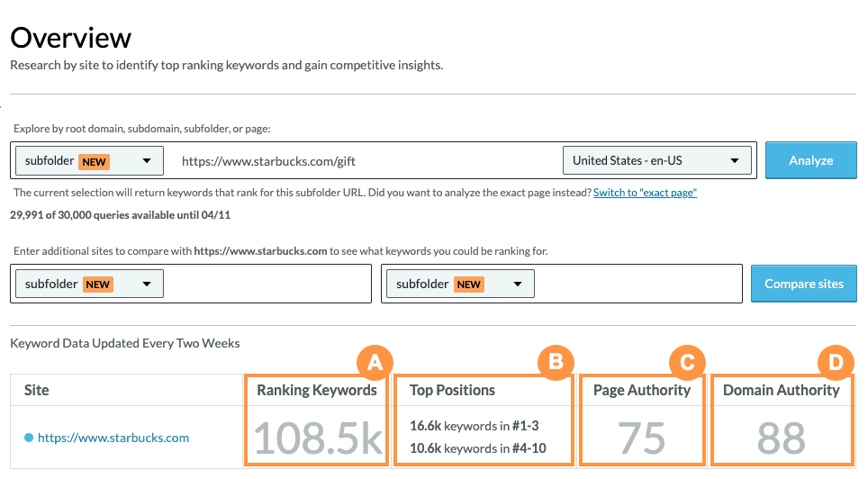
Task: Click the orange C marker badge
Action: coord(687,363)
